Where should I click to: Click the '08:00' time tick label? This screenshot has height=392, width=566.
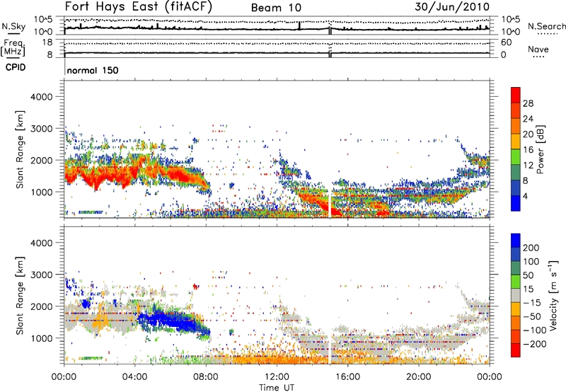[x=206, y=377]
